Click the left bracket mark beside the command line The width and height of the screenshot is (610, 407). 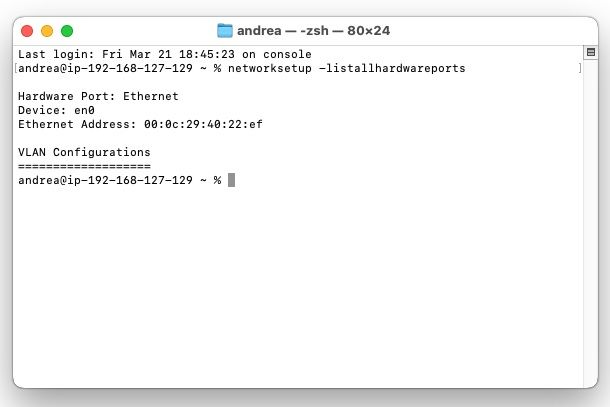[x=16, y=68]
